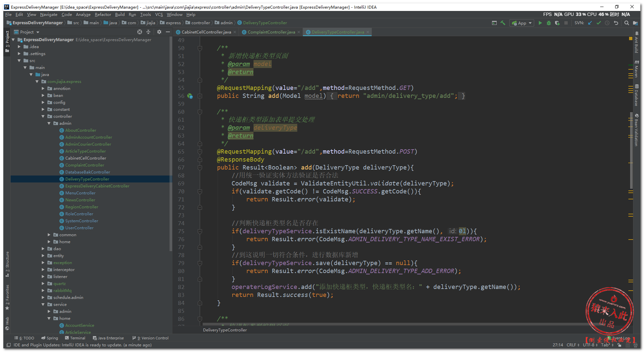Open Project Structure icon at the toolbar end
The image size is (644, 352).
pos(635,23)
